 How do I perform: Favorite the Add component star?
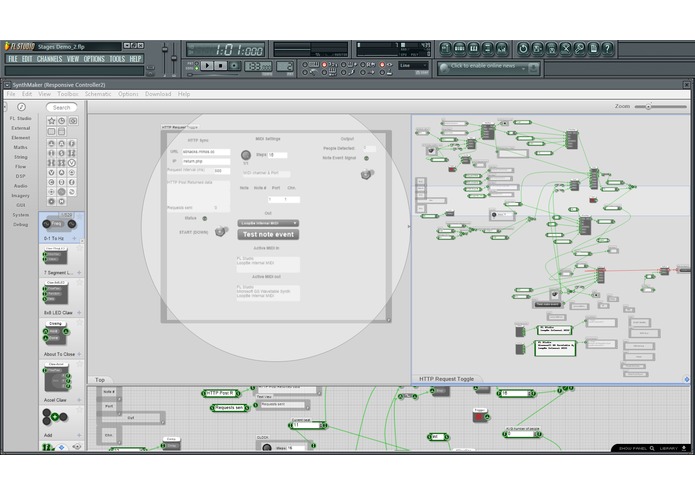point(79,410)
